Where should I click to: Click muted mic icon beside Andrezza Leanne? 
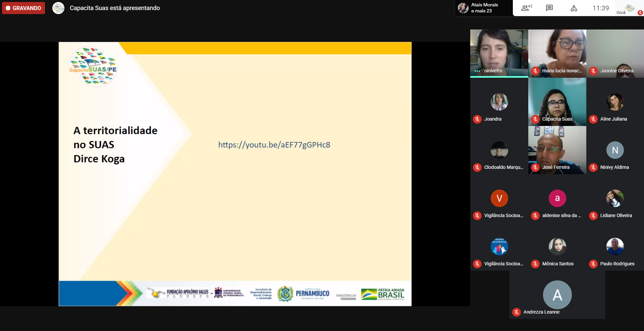[517, 312]
